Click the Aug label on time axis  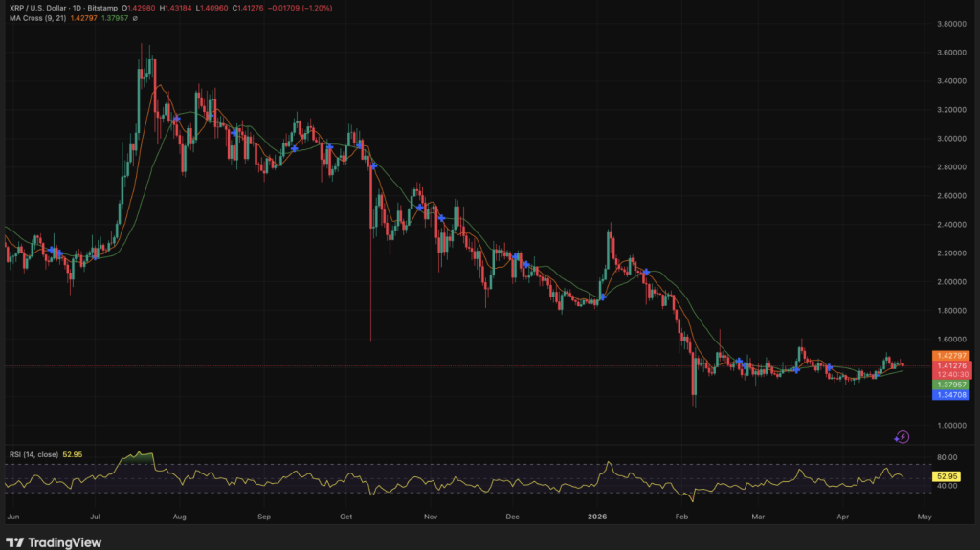179,517
